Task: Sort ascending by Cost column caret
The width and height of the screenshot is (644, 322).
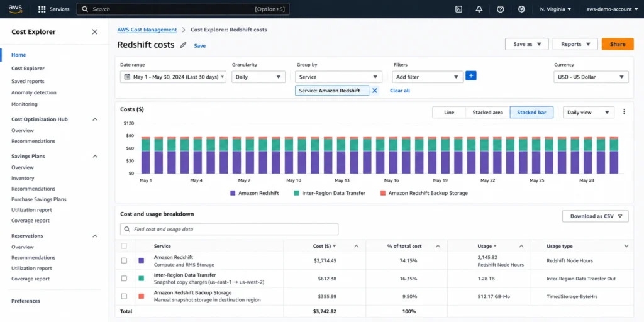Action: coord(356,246)
